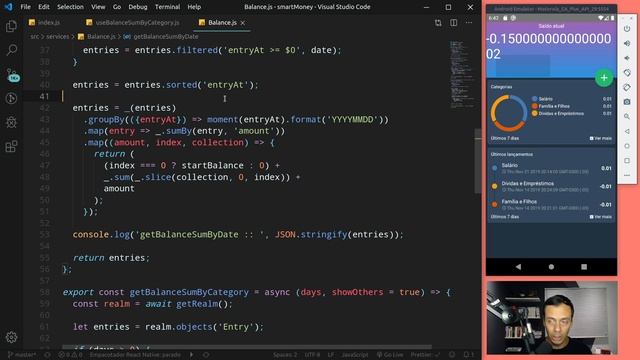Click the src breadcrumb segment
This screenshot has height=360, width=640.
35,37
